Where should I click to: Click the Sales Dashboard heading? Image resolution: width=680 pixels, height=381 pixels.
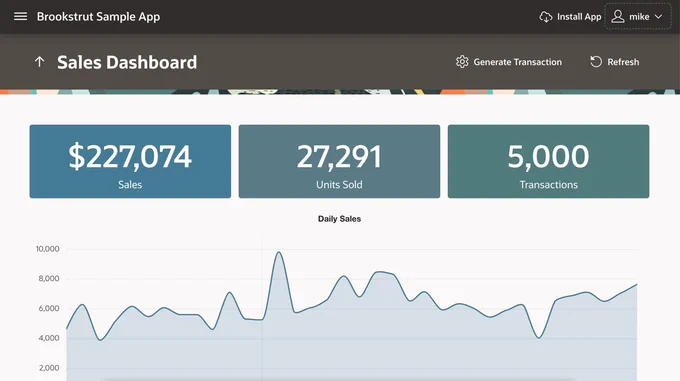(127, 62)
